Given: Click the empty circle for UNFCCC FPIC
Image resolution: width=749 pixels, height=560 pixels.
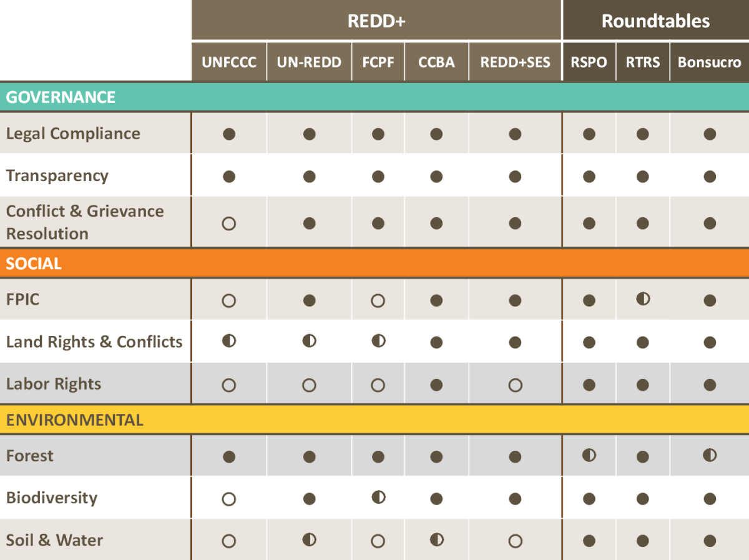Looking at the screenshot, I should (229, 301).
